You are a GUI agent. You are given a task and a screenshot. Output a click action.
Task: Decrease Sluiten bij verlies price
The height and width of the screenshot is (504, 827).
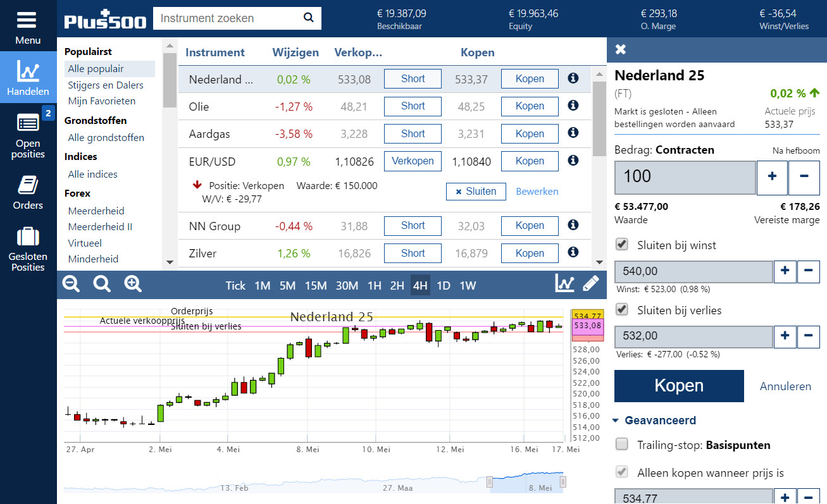[x=808, y=336]
